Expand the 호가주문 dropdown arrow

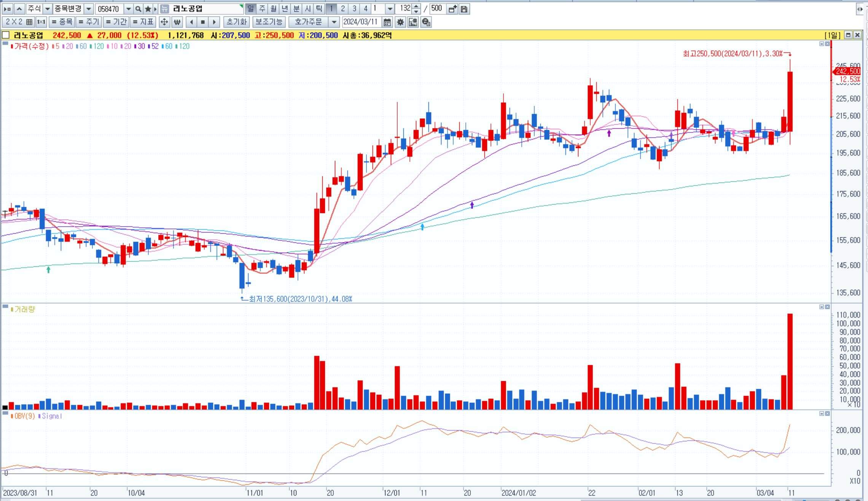(x=334, y=22)
